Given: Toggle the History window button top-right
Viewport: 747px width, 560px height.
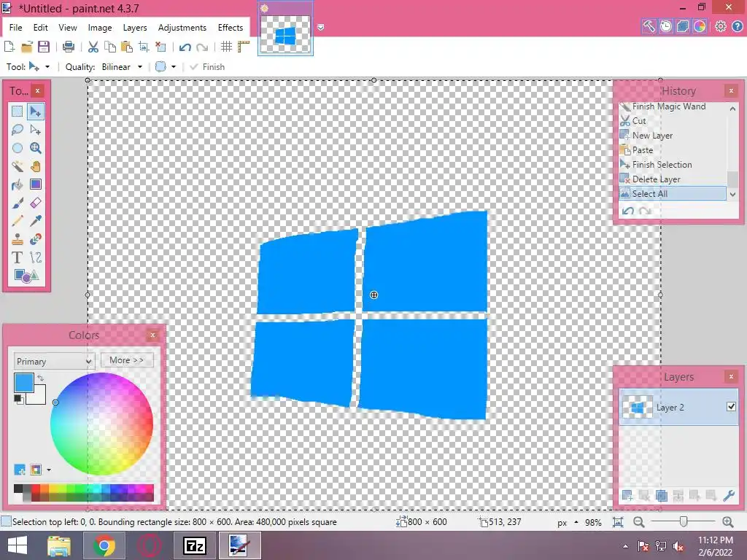Looking at the screenshot, I should pyautogui.click(x=665, y=26).
